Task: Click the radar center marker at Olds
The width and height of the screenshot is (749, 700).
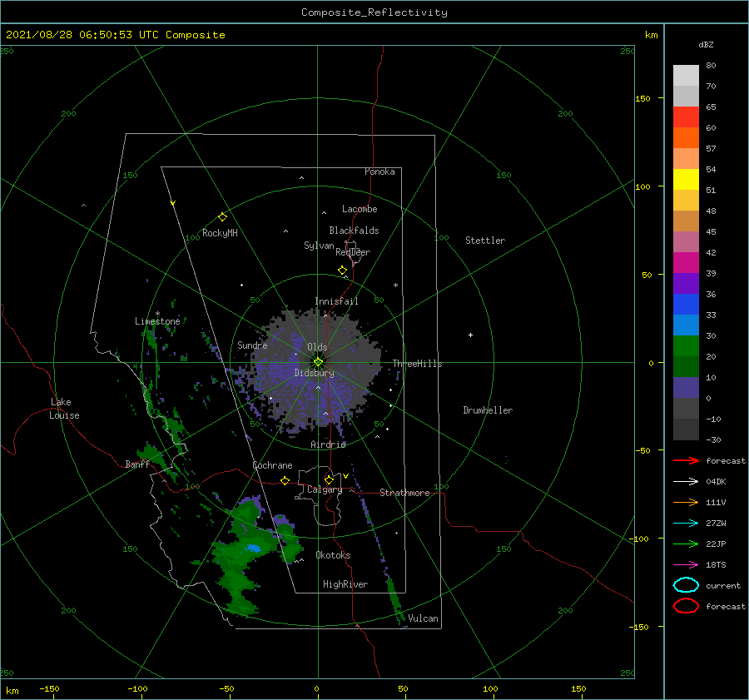Action: [x=318, y=362]
